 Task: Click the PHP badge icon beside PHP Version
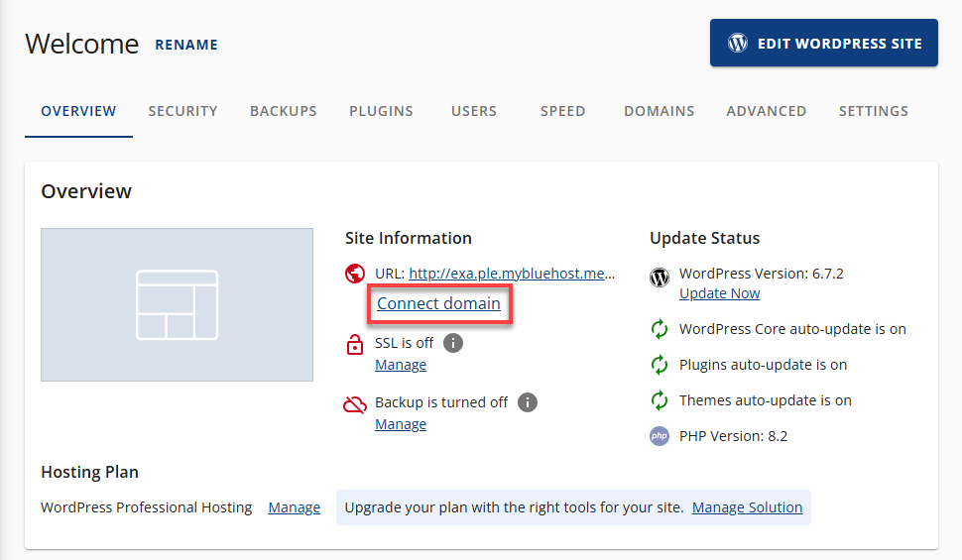tap(659, 436)
